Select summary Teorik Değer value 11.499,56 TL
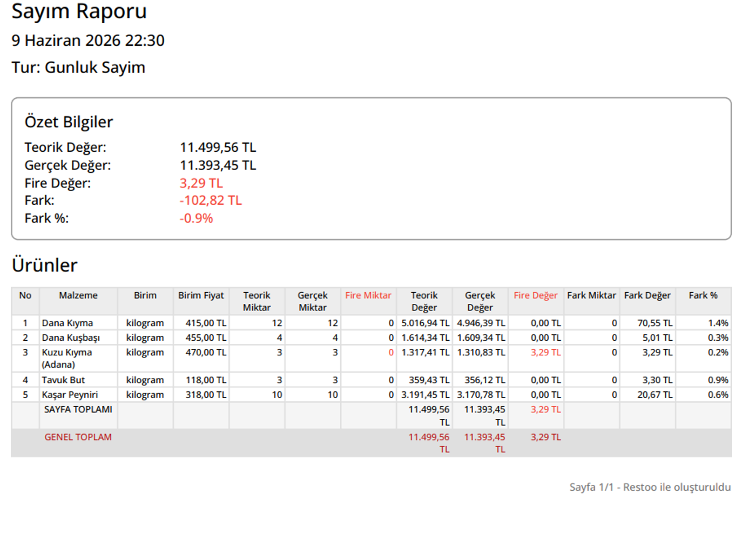 (x=218, y=147)
